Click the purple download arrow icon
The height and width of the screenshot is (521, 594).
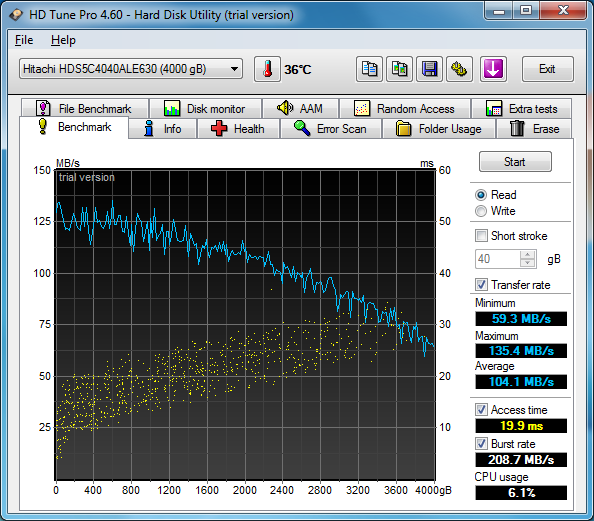(x=493, y=69)
